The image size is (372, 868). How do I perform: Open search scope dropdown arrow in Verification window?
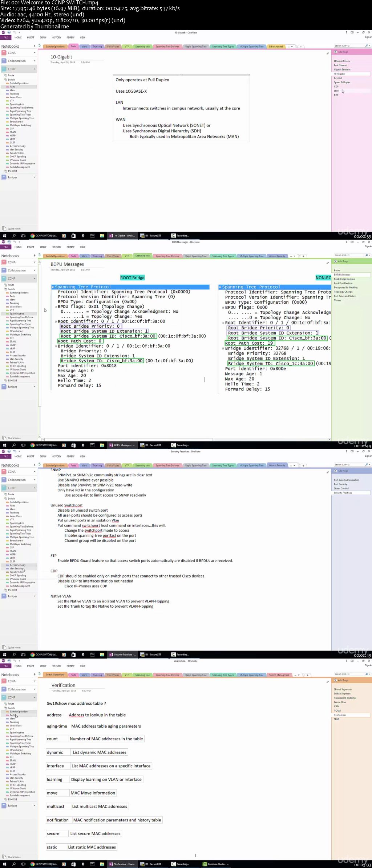369,674
